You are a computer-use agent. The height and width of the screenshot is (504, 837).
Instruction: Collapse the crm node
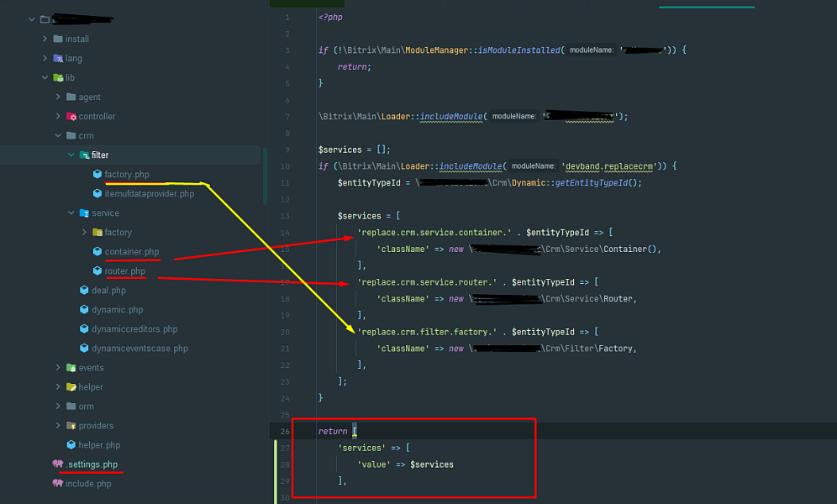pos(57,135)
